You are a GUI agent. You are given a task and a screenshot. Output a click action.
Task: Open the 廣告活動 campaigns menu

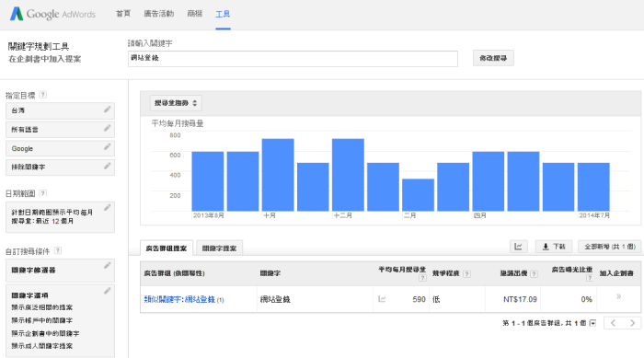159,14
